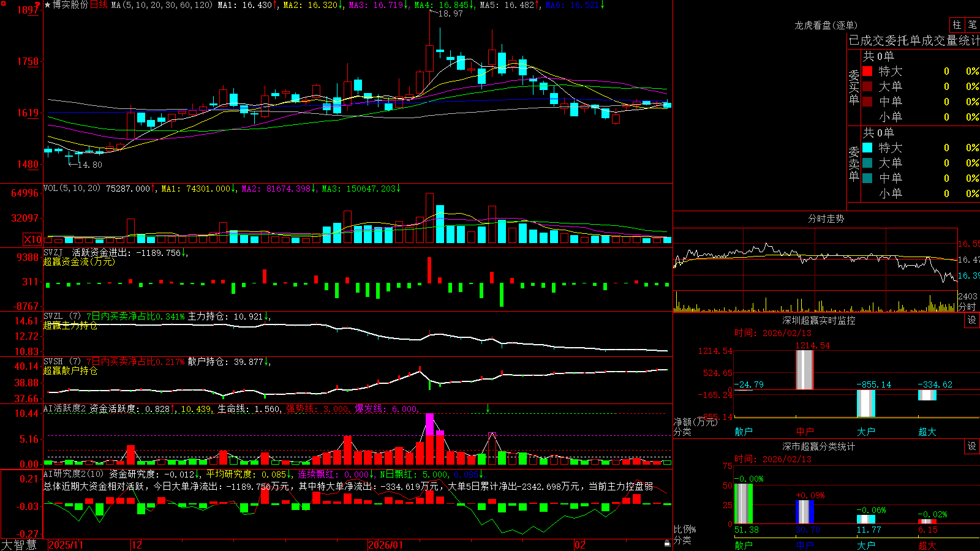Screen dimensions: 980x551
Task: Click the 11.77 大户 cyan bar in 分类统计
Action: 866,520
